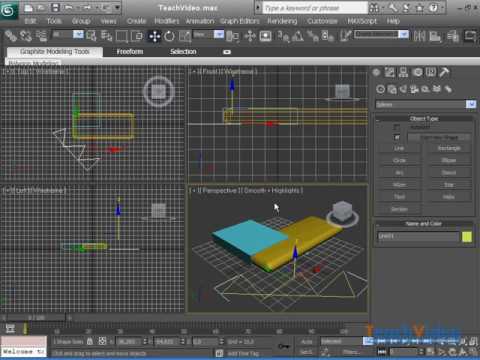480x360 pixels.
Task: Toggle Angle Snap
Action: pos(298,36)
